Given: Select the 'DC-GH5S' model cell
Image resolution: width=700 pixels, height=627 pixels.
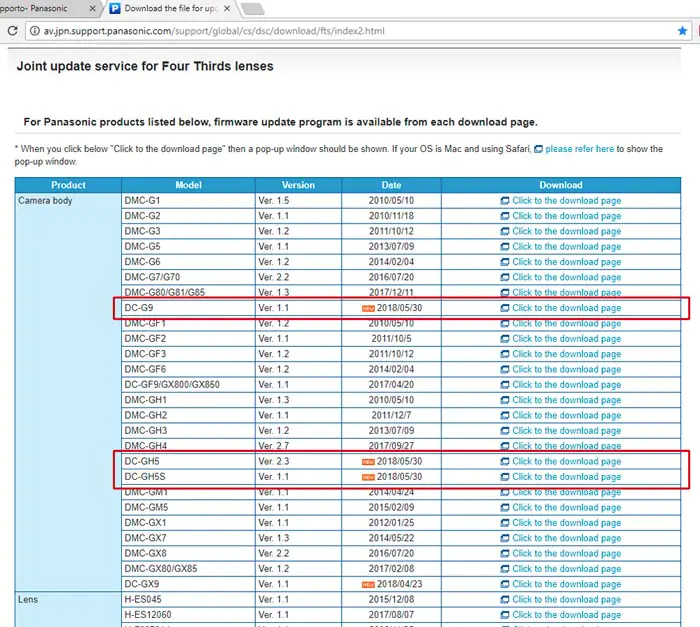Looking at the screenshot, I should point(188,477).
